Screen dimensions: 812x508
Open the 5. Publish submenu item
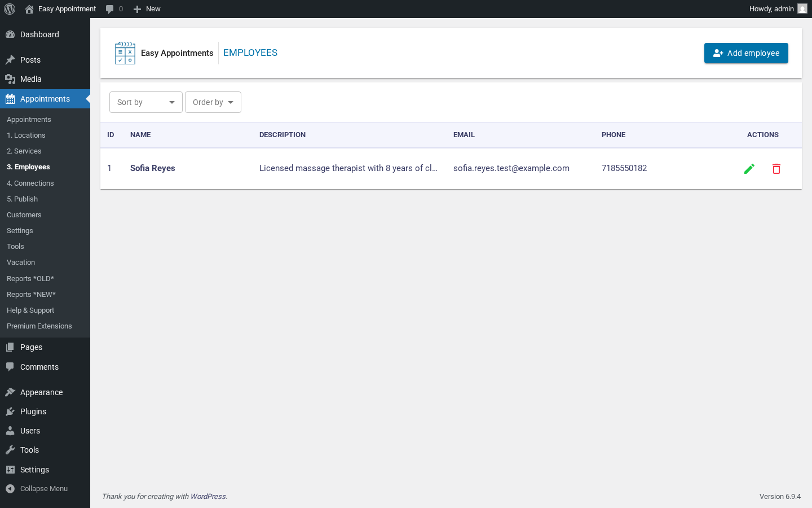23,199
